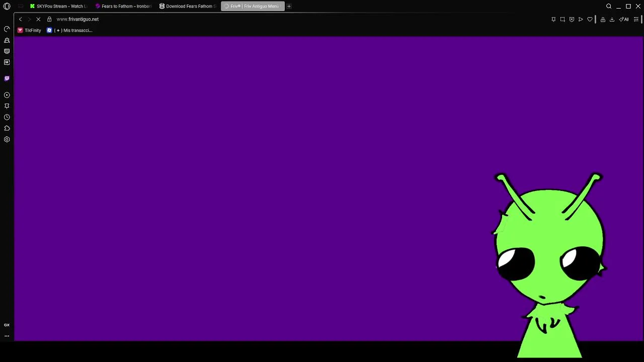The image size is (644, 362).
Task: Maximize the browser window
Action: [628, 6]
